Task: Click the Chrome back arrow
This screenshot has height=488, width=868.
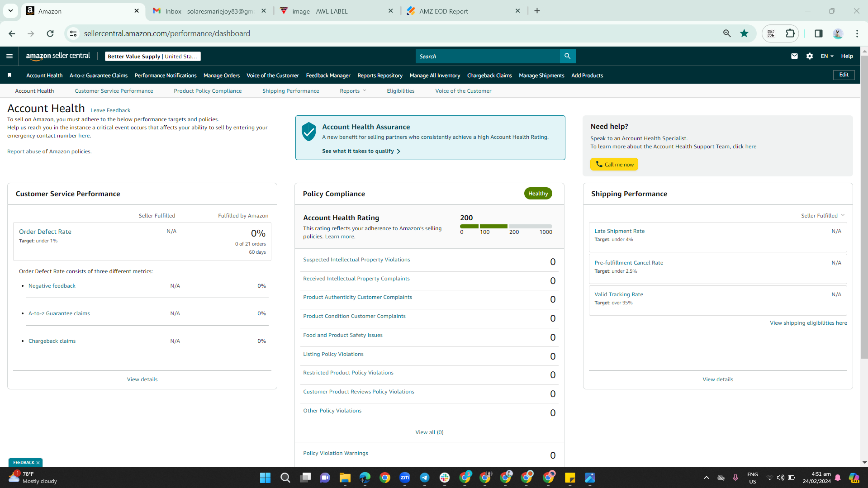Action: point(12,33)
